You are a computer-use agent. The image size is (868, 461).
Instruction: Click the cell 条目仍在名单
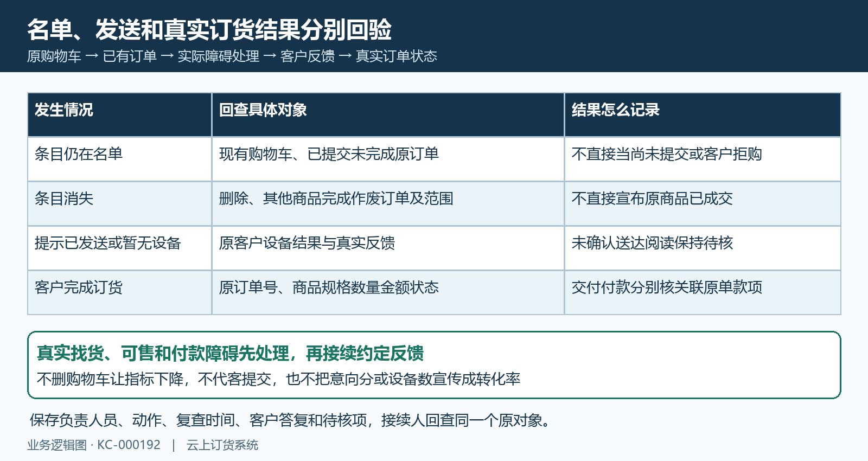click(119, 159)
